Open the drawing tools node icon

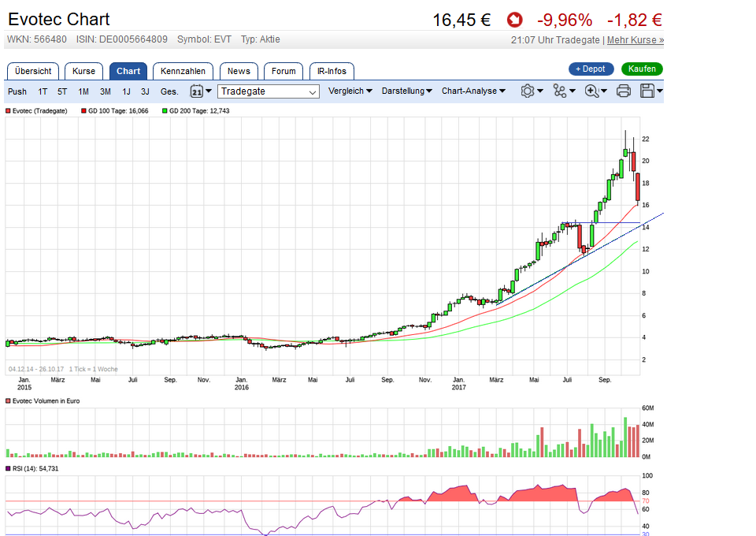[x=559, y=91]
